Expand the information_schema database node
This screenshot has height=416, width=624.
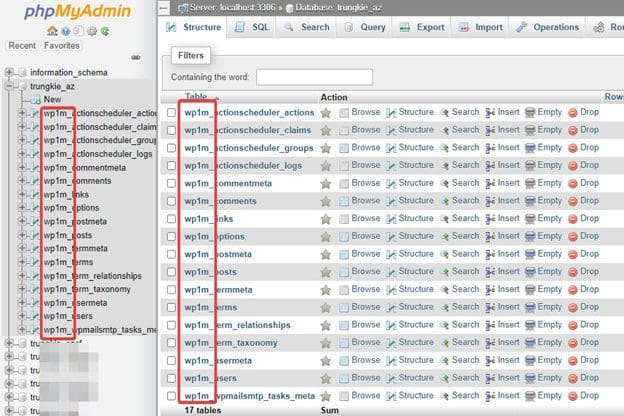10,73
